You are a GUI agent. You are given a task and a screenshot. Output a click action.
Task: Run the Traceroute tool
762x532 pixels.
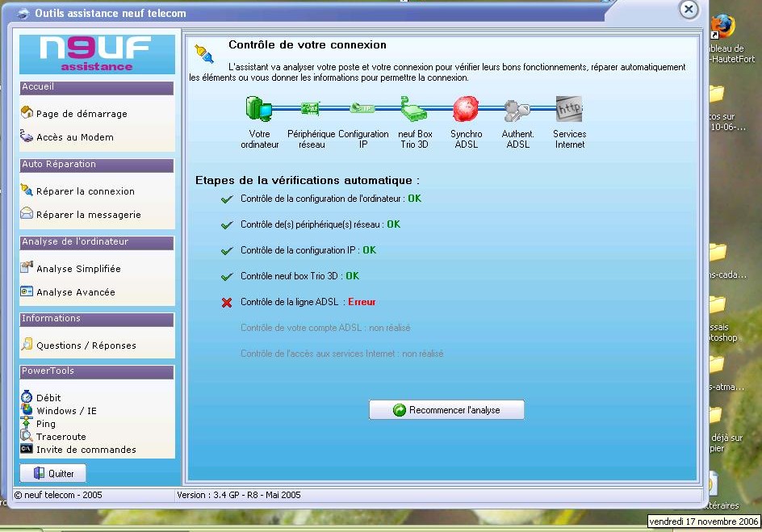[61, 436]
